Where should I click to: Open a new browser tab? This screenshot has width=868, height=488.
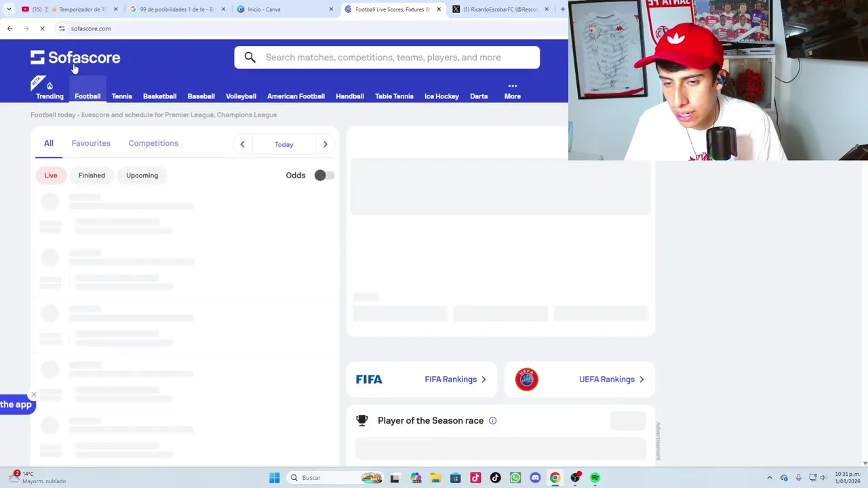pos(562,9)
